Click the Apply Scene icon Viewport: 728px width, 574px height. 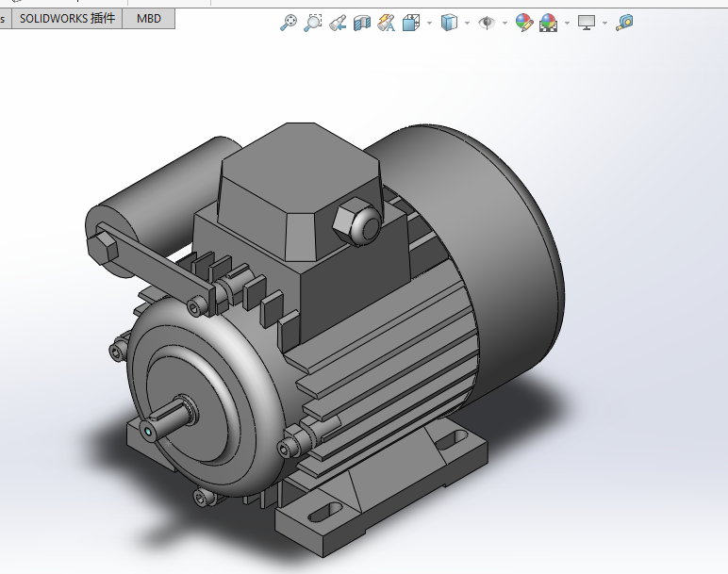(x=548, y=23)
